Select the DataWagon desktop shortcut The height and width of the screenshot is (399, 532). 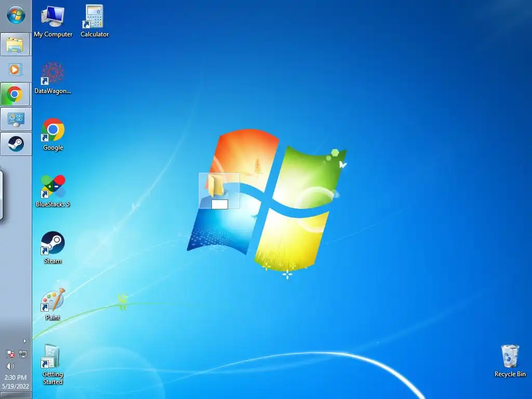click(53, 78)
